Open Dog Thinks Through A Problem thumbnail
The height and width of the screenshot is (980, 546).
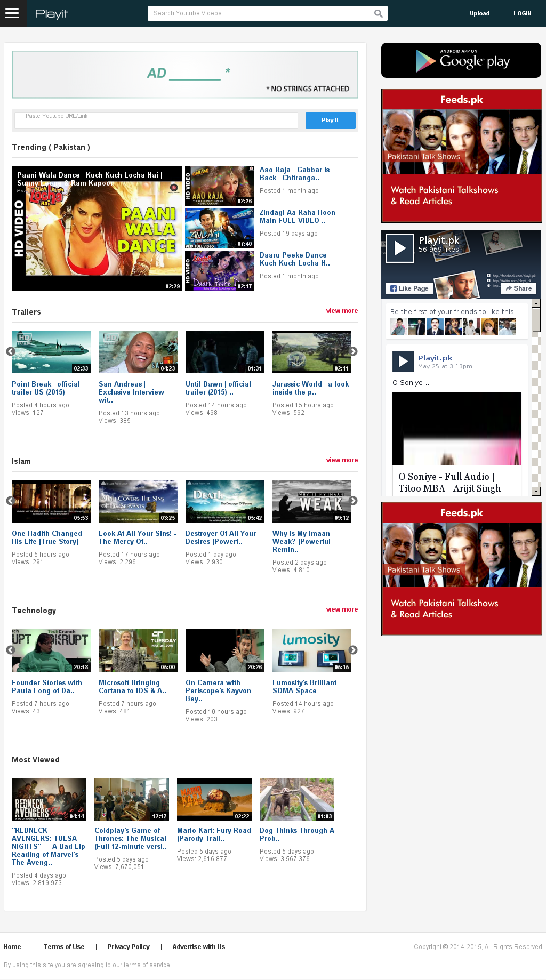(x=297, y=800)
